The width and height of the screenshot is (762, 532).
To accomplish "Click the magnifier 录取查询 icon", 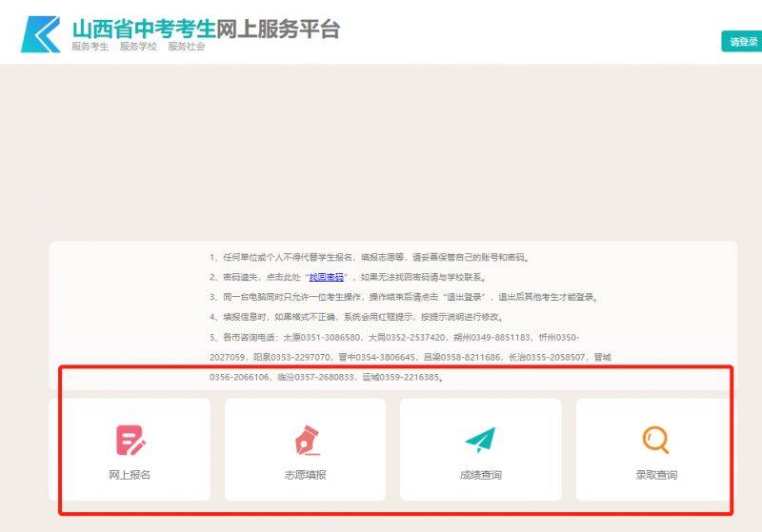I will point(655,440).
